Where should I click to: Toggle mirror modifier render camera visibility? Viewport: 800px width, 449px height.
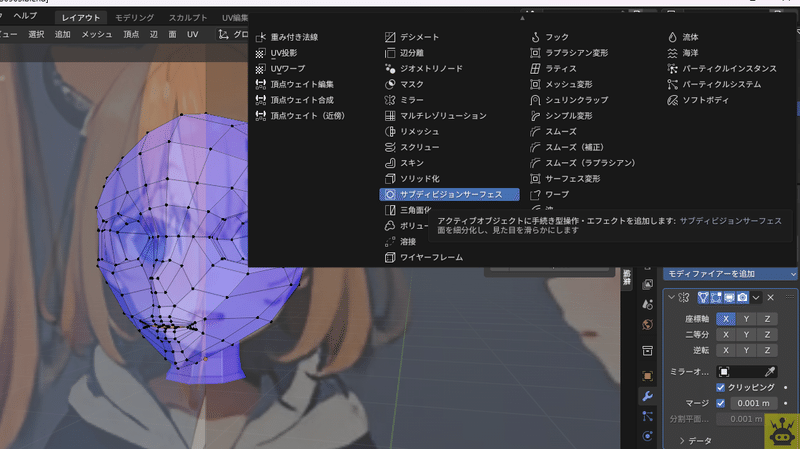pyautogui.click(x=742, y=297)
